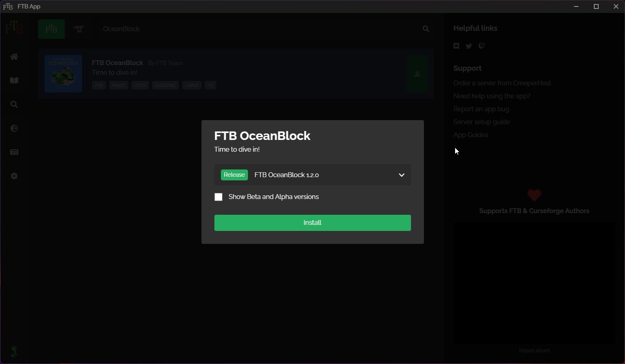Open the News list icon in sidebar
The width and height of the screenshot is (625, 364).
point(14,152)
